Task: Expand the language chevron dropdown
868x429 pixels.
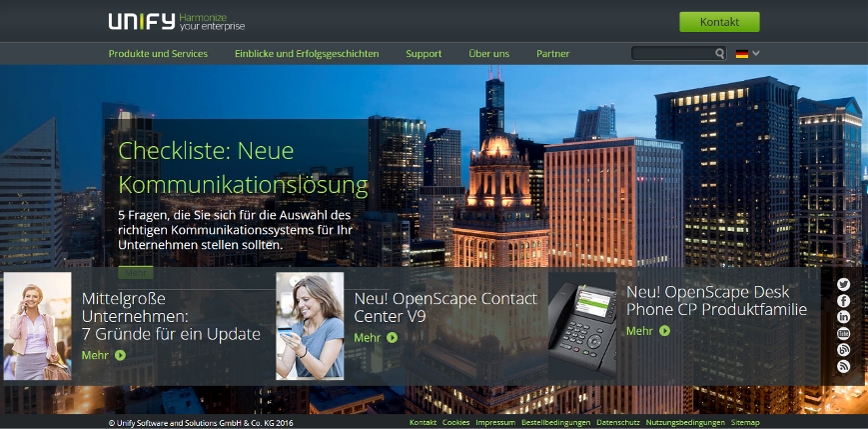Action: click(x=756, y=54)
